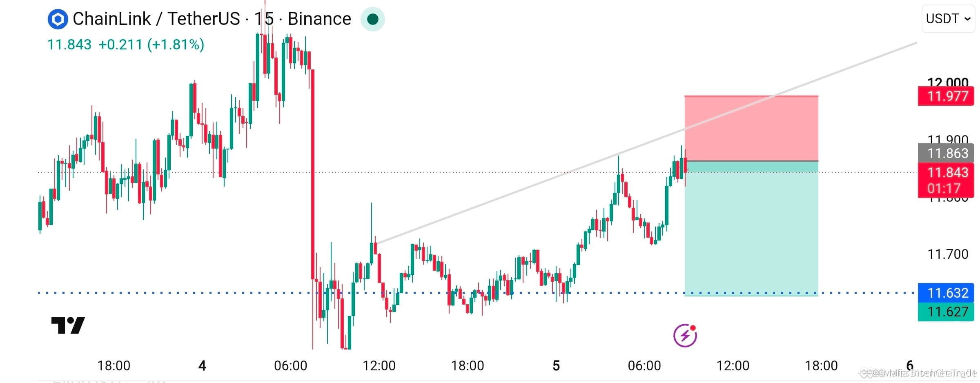Click the 11.700 price axis label

pos(948,254)
